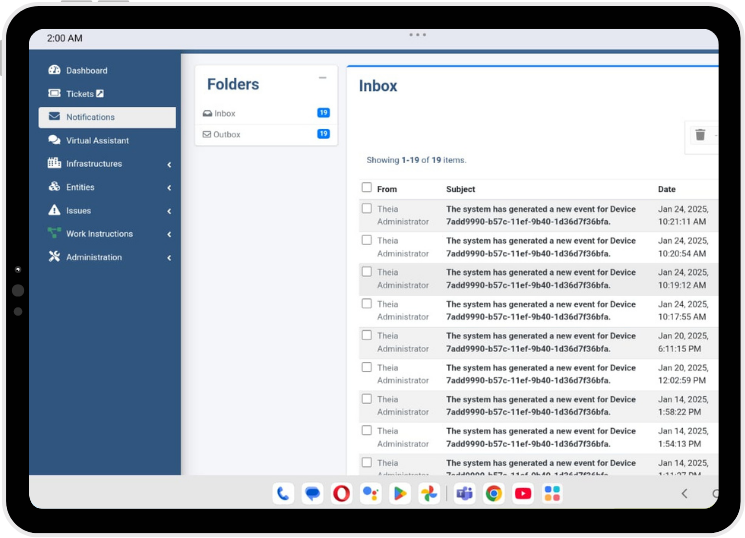Open the Outbox folder label
745x538 pixels.
click(x=227, y=134)
